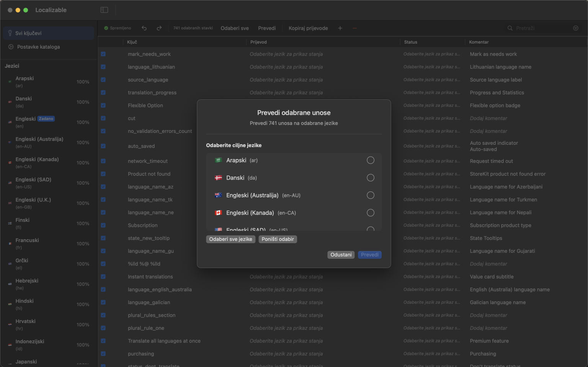Open Svi ključevi in sidebar
Screen dimensions: 588x367
tap(49, 33)
